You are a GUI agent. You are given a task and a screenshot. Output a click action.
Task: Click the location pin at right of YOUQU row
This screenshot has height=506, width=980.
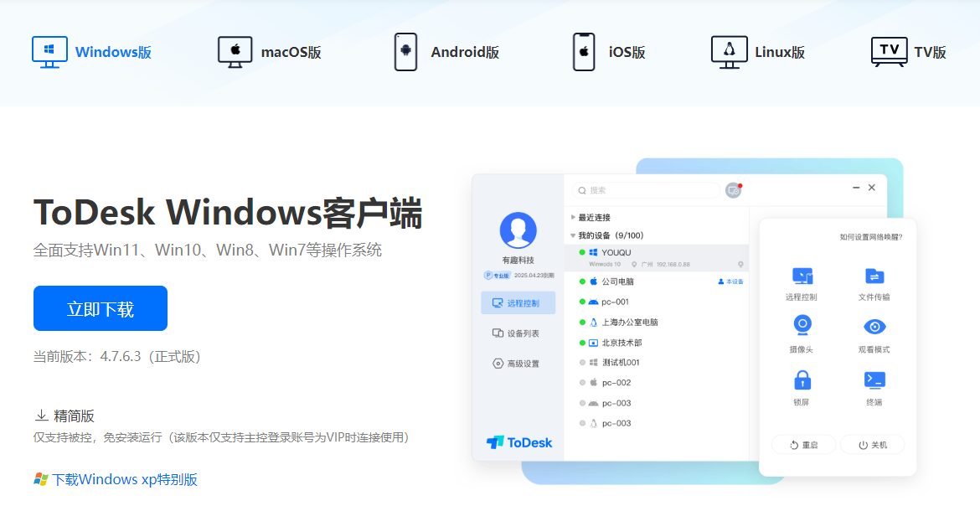pyautogui.click(x=741, y=265)
